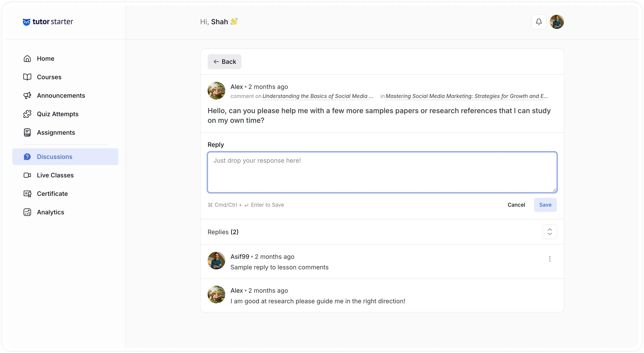Open course link Mastering Social Media Marketing

pos(467,96)
